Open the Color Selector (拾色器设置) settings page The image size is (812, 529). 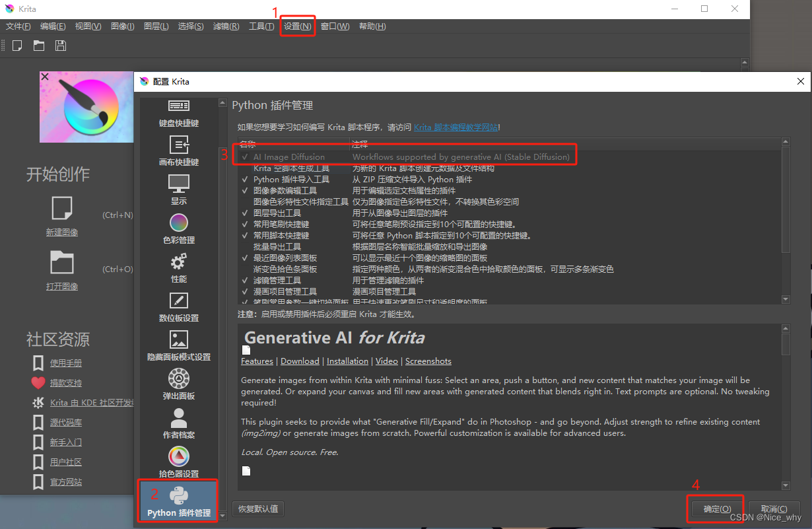pos(178,463)
